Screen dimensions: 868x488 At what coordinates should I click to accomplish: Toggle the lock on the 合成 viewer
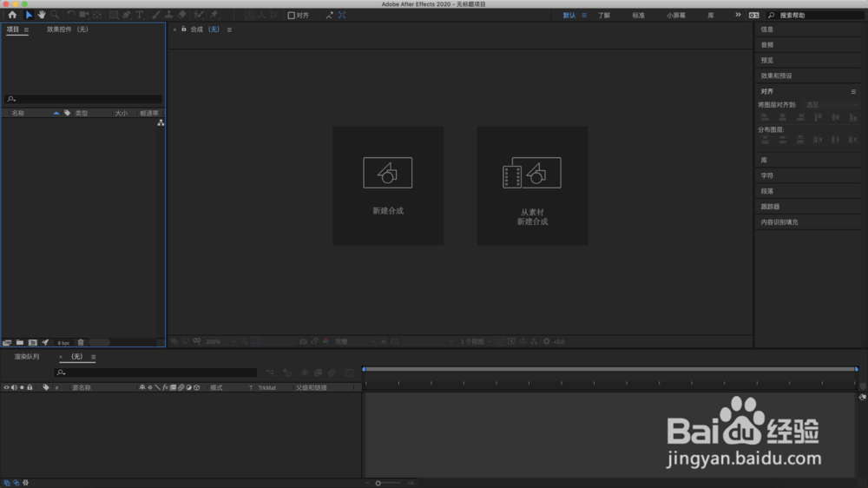184,29
